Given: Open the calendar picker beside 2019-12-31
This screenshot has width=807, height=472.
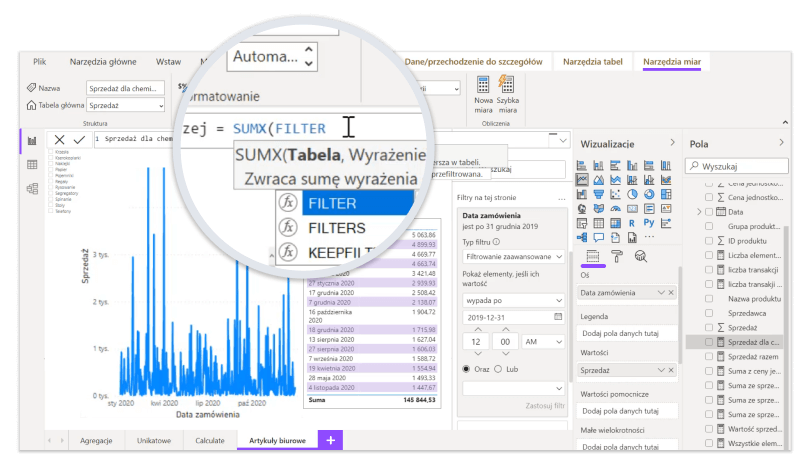Looking at the screenshot, I should click(558, 317).
